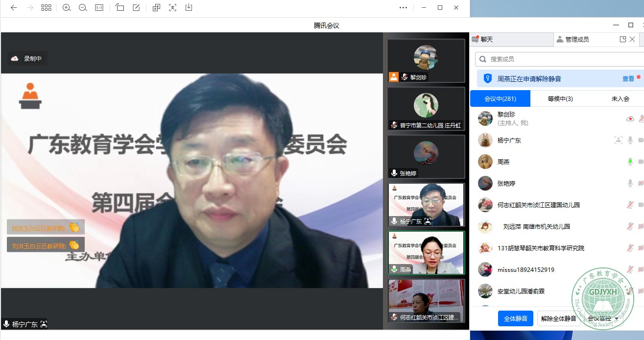The image size is (644, 340).
Task: Click the green mic icon on 周燕's tile
Action: (394, 269)
